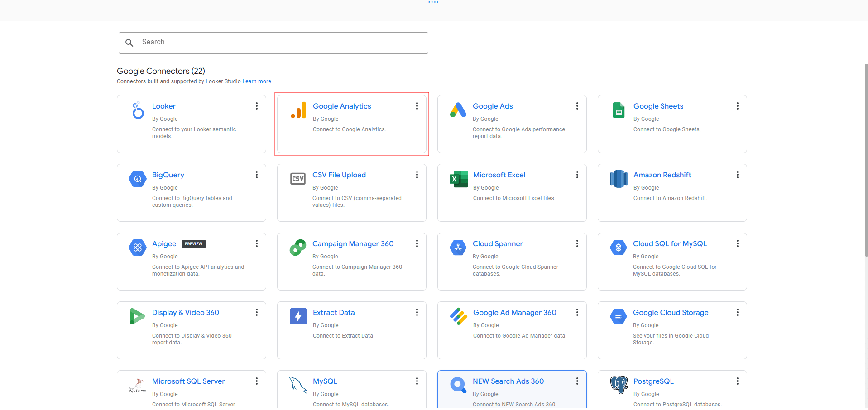Image resolution: width=868 pixels, height=410 pixels.
Task: Click "Connect to Google Ad Manager data." text
Action: pyautogui.click(x=520, y=336)
